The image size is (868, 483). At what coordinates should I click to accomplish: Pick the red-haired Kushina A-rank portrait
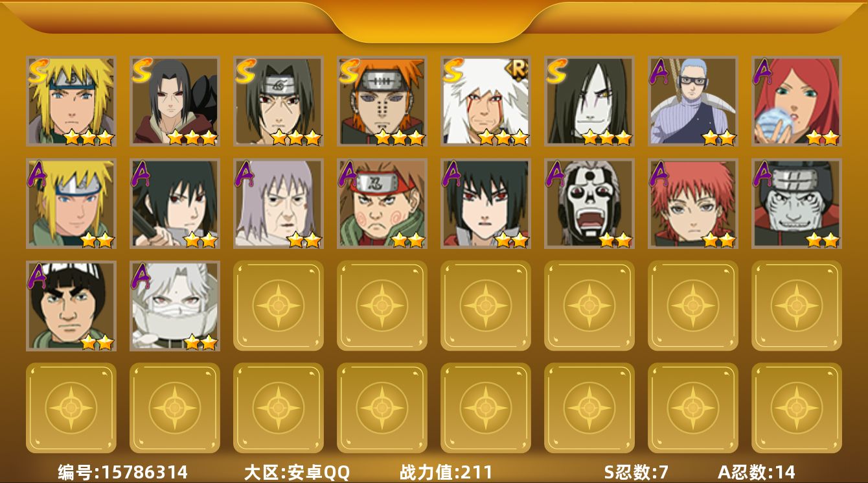tap(797, 100)
